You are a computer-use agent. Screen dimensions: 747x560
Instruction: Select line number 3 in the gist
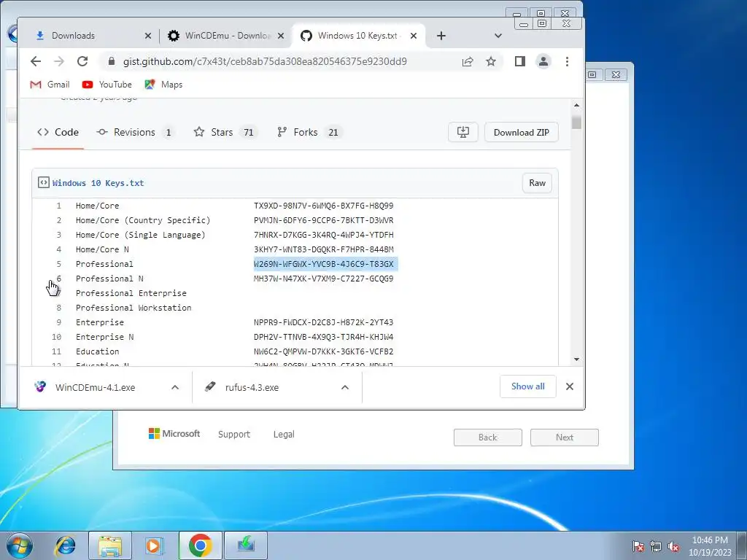click(58, 235)
